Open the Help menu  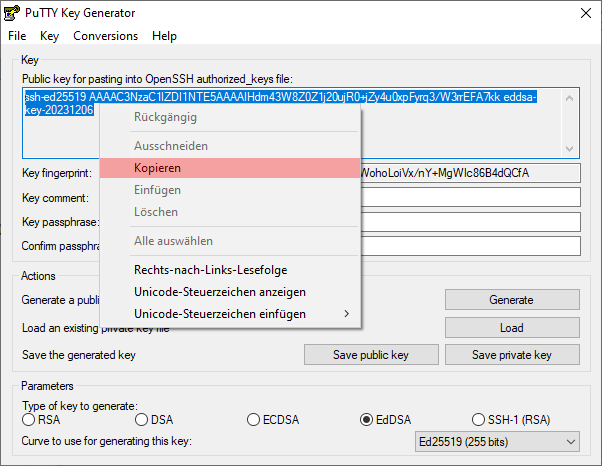point(164,36)
